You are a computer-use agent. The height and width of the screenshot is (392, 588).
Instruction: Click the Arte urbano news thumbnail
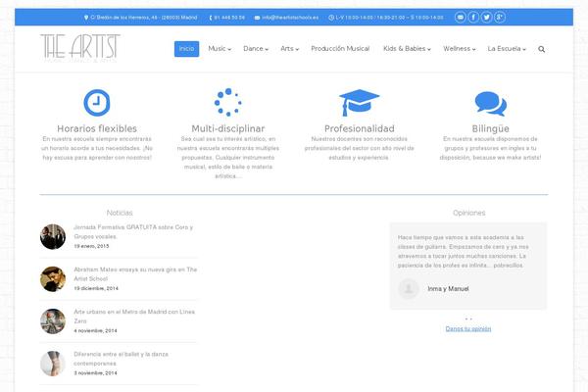pos(53,321)
